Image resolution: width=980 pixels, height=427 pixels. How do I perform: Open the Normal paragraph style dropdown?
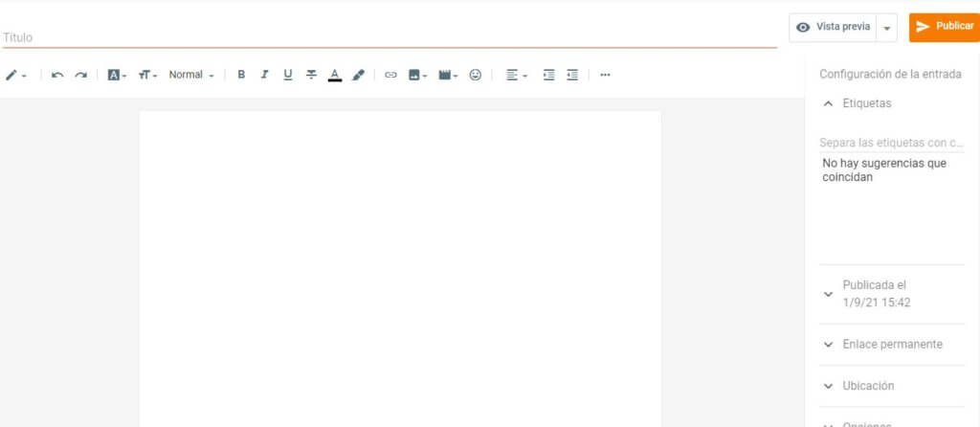(x=191, y=75)
